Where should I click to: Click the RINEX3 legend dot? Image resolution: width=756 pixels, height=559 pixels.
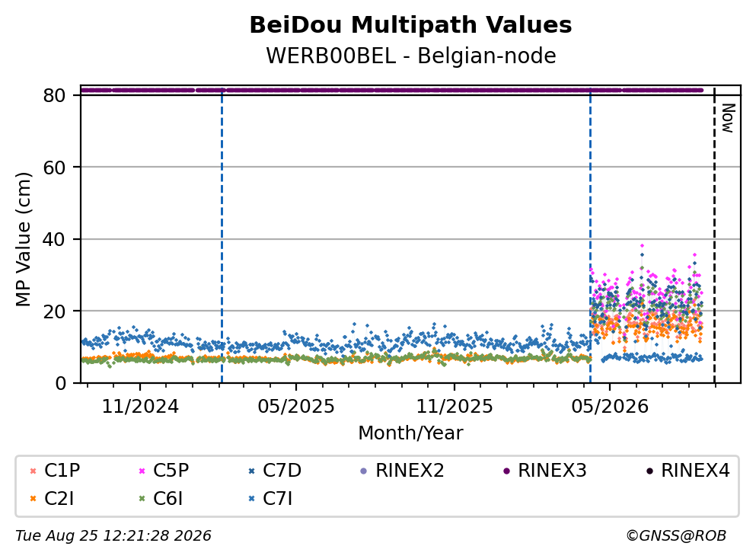point(506,471)
